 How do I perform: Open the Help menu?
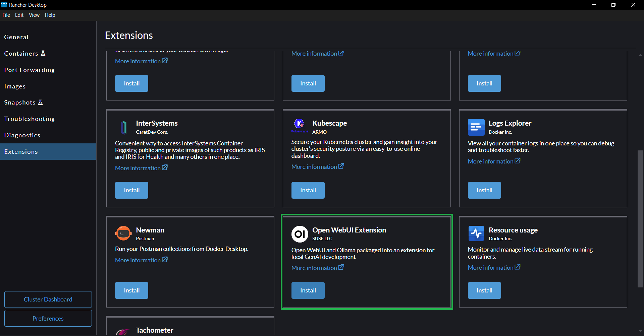50,15
